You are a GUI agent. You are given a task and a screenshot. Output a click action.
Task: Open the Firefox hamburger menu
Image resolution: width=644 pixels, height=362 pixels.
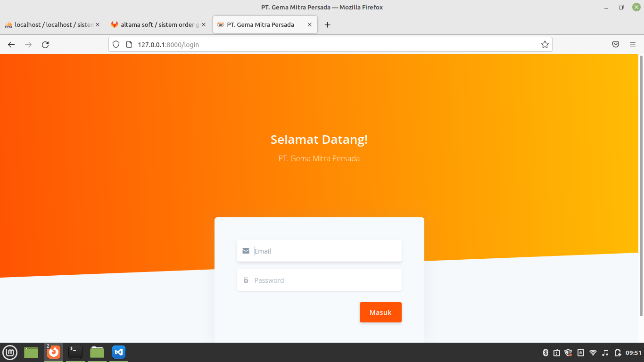point(633,44)
